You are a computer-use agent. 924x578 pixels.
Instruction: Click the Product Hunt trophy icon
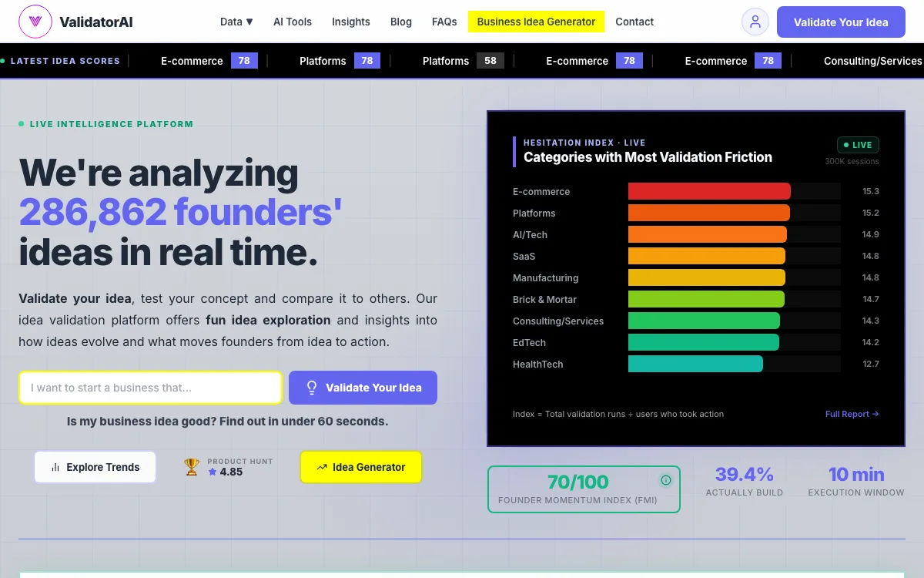(x=192, y=467)
